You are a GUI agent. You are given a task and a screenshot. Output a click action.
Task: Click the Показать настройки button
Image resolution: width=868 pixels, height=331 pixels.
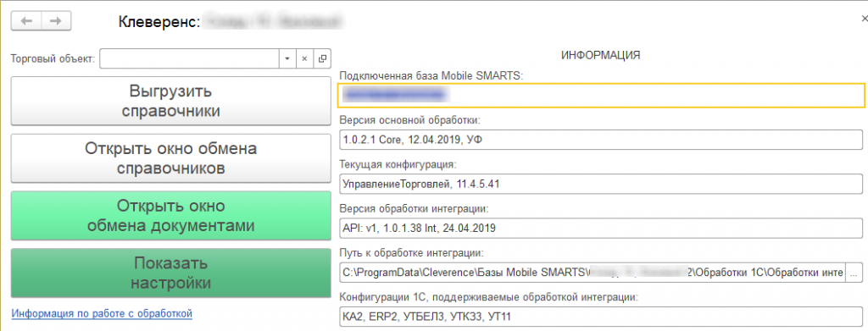[x=170, y=273]
